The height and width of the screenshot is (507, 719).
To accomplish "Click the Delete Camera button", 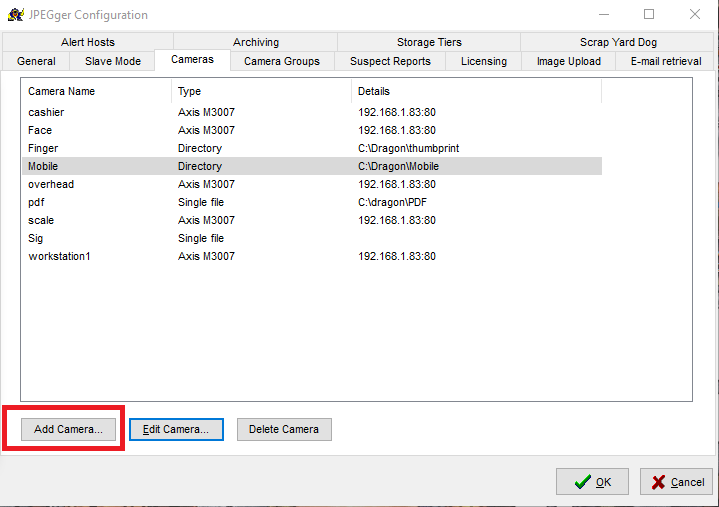I will tap(284, 429).
